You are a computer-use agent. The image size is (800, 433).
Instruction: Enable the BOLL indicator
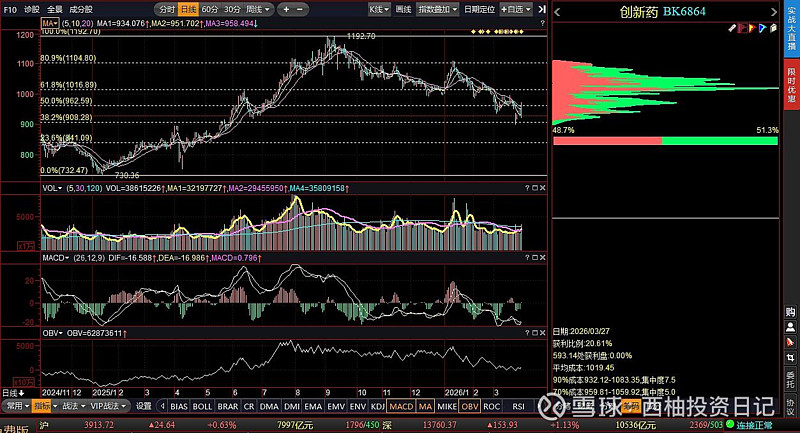[203, 407]
